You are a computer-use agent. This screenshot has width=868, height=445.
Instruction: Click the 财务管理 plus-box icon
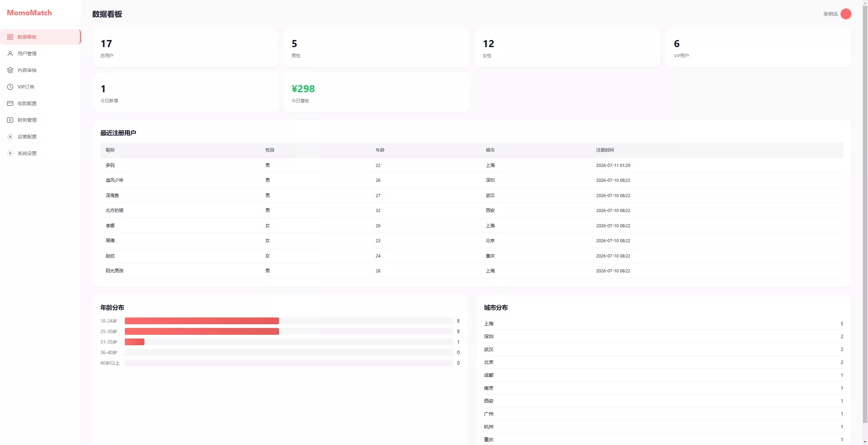10,120
